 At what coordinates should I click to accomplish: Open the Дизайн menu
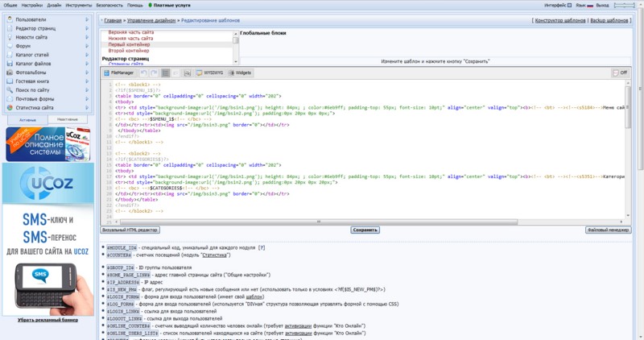[55, 5]
